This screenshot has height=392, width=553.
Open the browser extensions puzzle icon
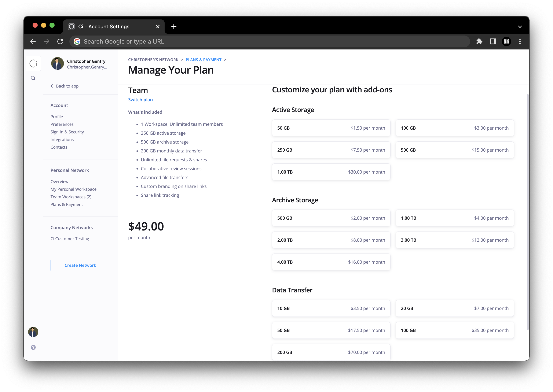click(480, 41)
